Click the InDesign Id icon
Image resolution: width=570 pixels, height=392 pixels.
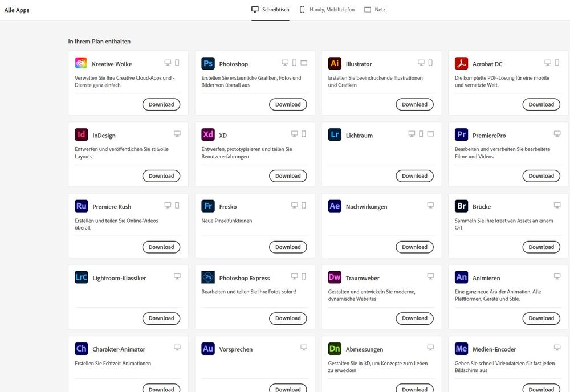(x=82, y=135)
